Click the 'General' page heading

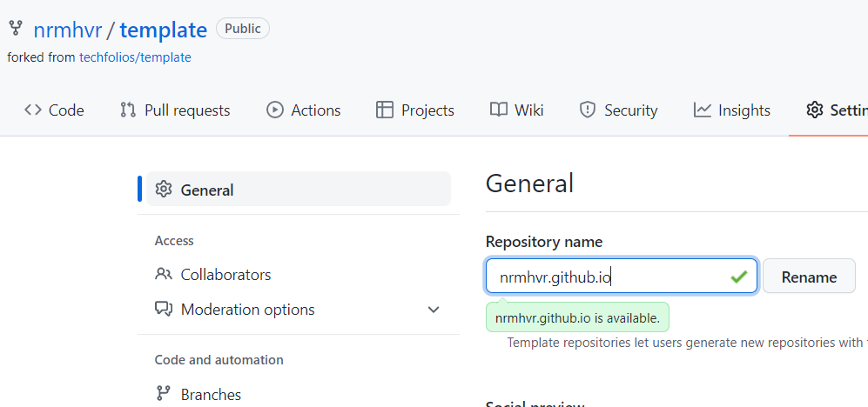coord(529,183)
